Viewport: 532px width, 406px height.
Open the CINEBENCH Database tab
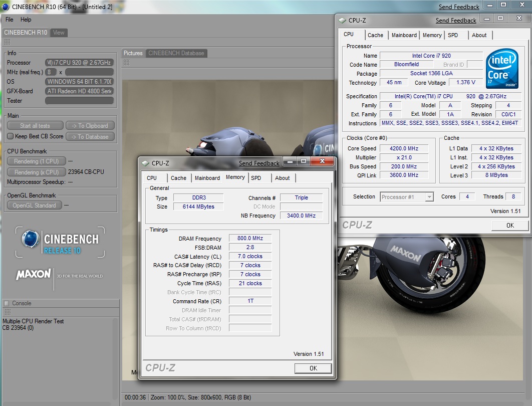176,53
